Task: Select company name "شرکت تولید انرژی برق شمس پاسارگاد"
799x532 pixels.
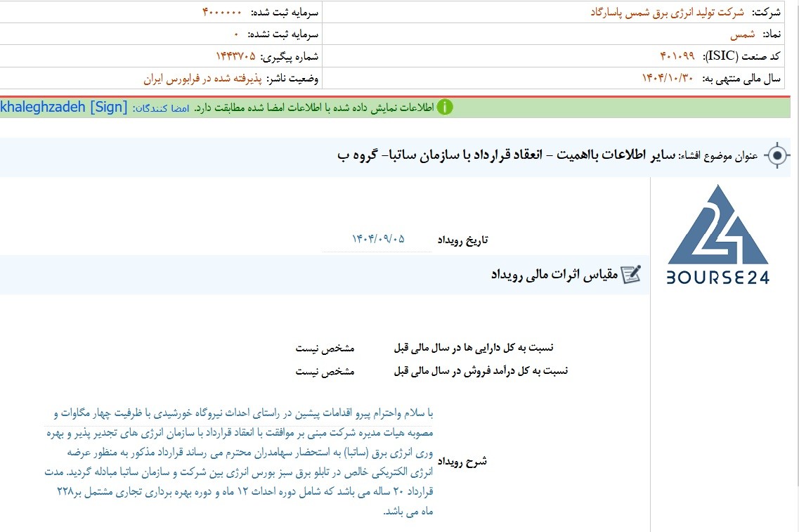Action: click(667, 12)
